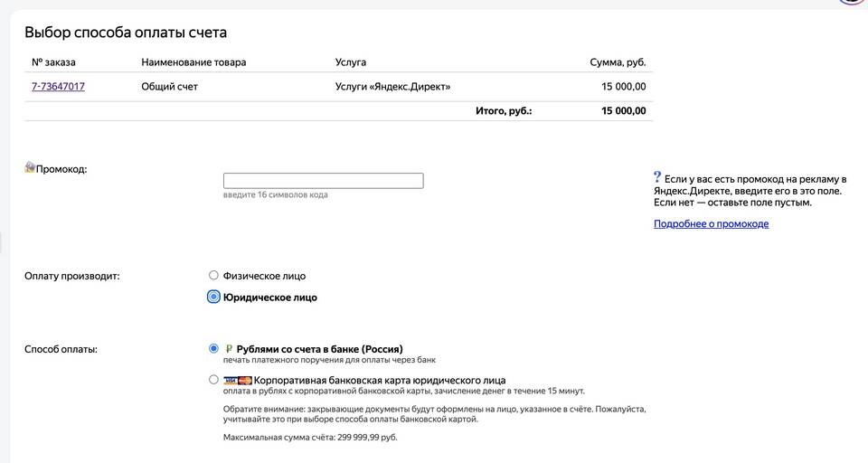Choose corporate bank card payment radio
Screen dimensions: 868x463
[x=213, y=380]
